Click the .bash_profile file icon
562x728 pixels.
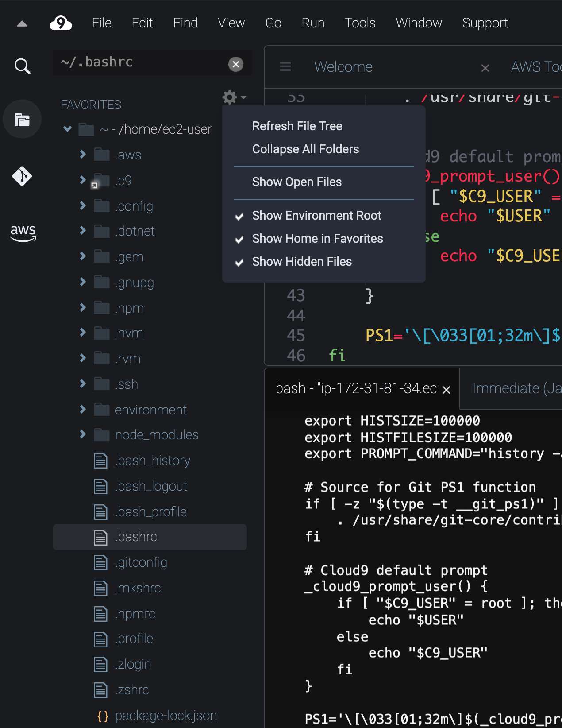click(101, 512)
